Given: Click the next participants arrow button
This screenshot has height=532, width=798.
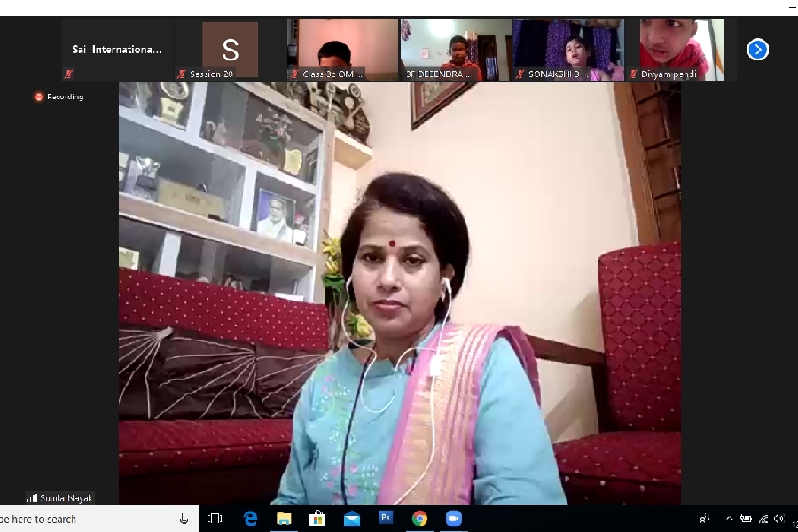Looking at the screenshot, I should (757, 50).
